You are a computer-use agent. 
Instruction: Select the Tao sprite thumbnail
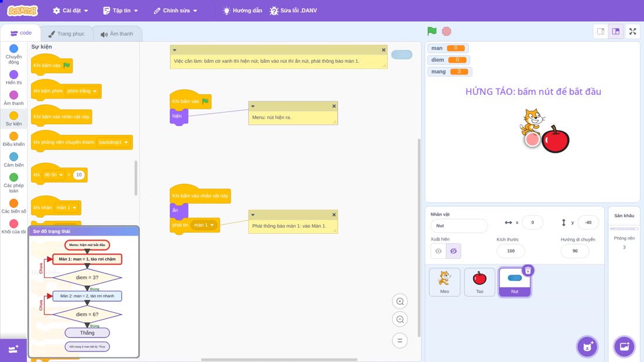coord(479,282)
